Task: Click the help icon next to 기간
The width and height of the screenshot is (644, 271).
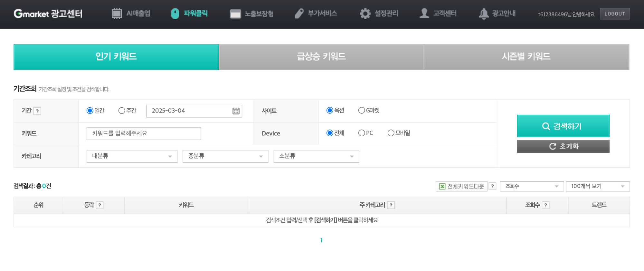Action: coord(37,111)
